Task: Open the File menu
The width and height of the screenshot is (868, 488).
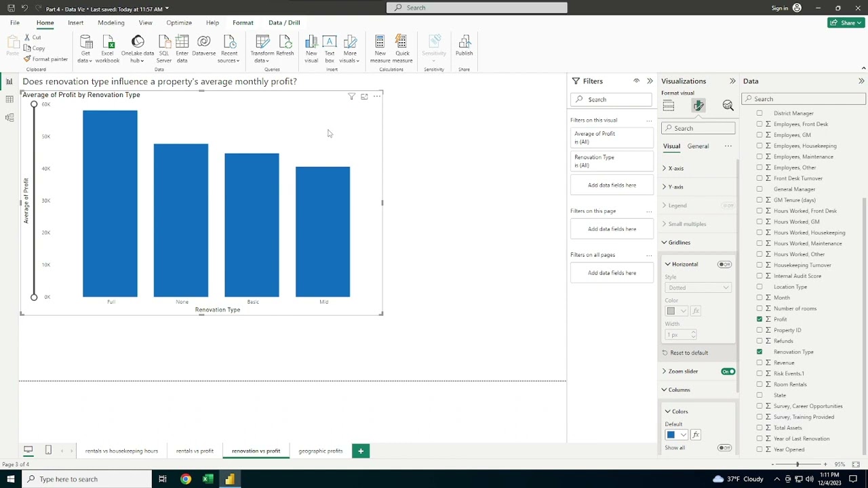Action: 15,22
